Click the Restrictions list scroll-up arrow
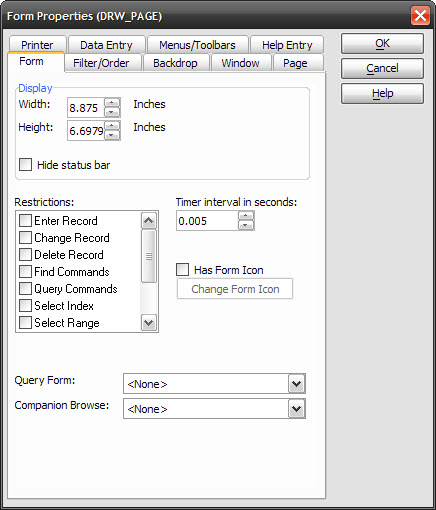This screenshot has width=436, height=510. pyautogui.click(x=148, y=220)
